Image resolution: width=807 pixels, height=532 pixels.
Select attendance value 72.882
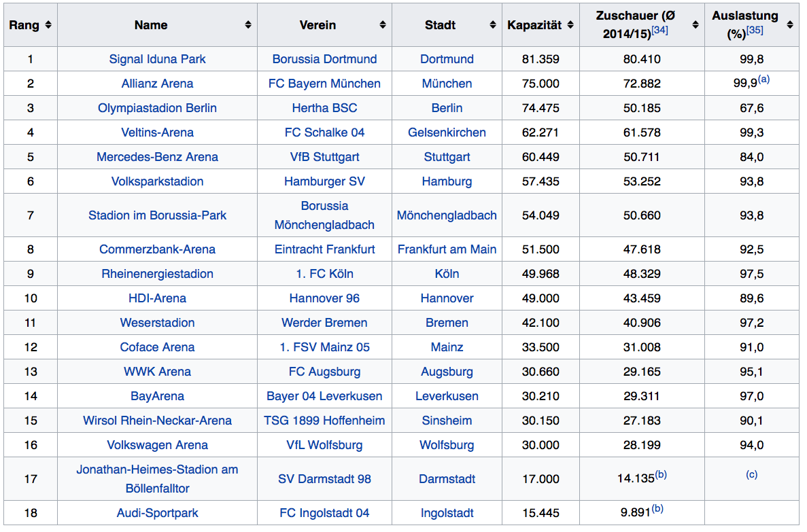642,84
